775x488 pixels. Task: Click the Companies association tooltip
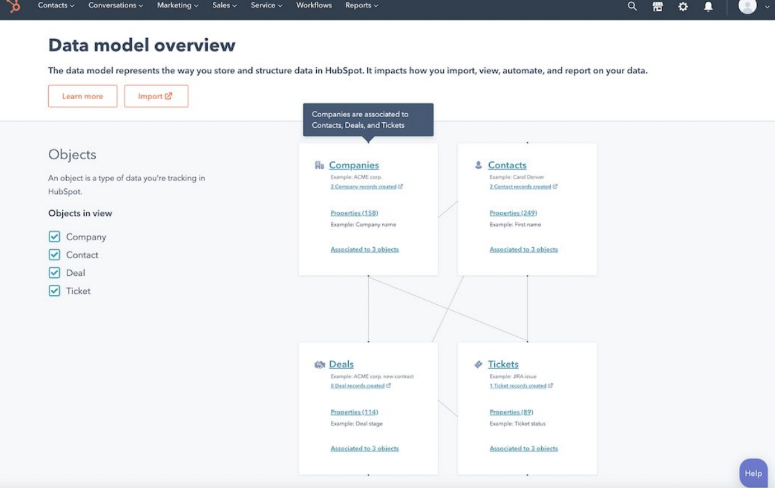(368, 120)
